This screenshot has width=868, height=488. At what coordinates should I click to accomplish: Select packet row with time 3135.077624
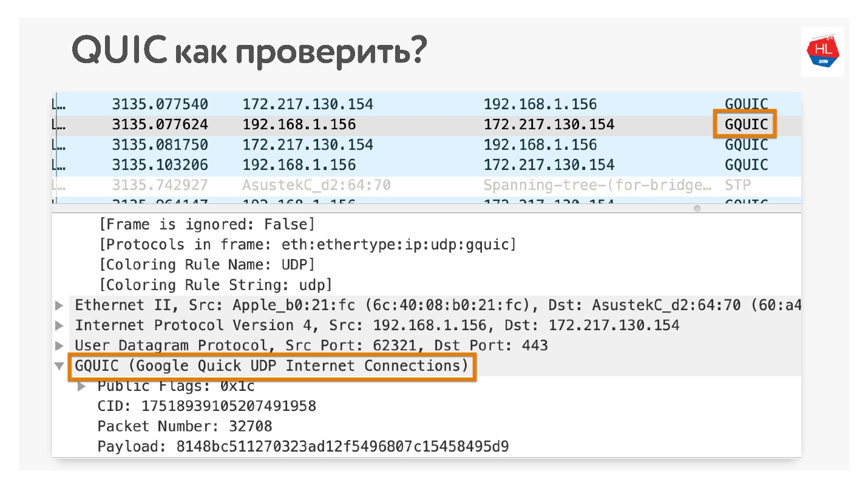(x=426, y=125)
